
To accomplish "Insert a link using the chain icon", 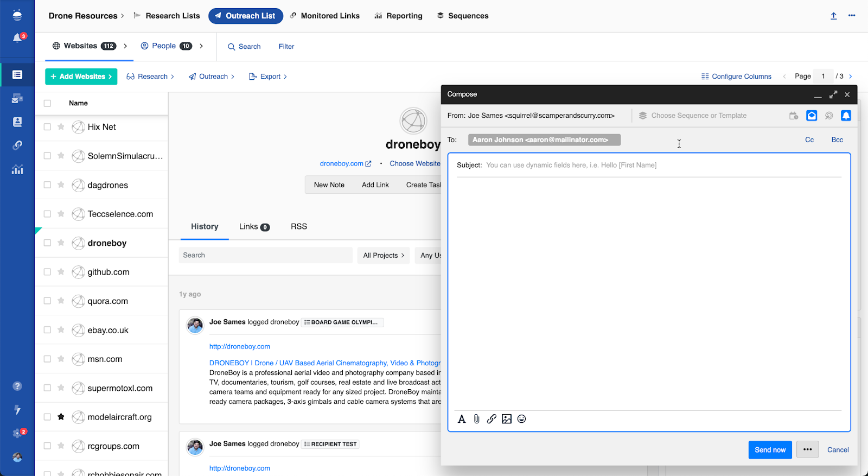I will tap(492, 419).
